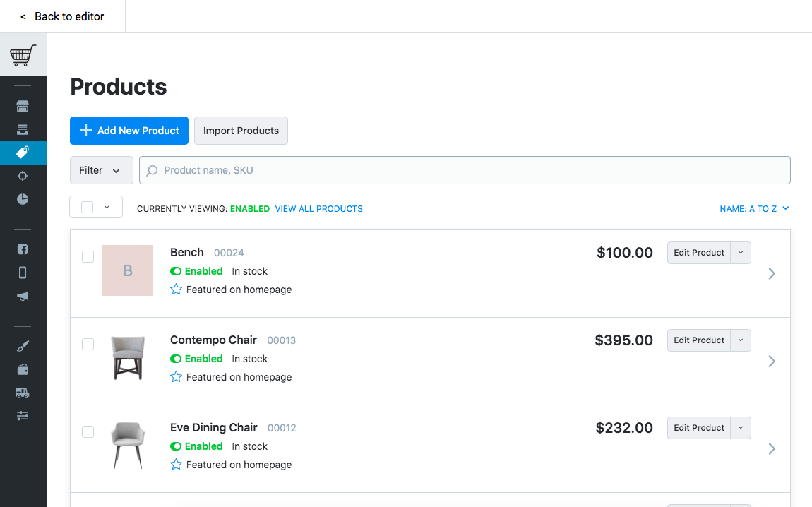Open the delivery truck shipping icon
This screenshot has height=507, width=812.
23,393
